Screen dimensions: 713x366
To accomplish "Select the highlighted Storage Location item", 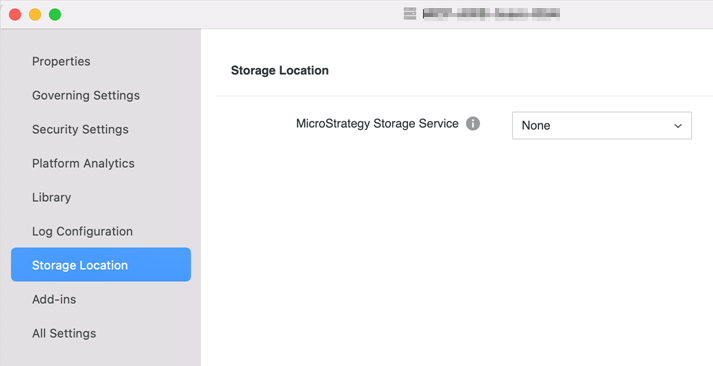I will click(101, 265).
